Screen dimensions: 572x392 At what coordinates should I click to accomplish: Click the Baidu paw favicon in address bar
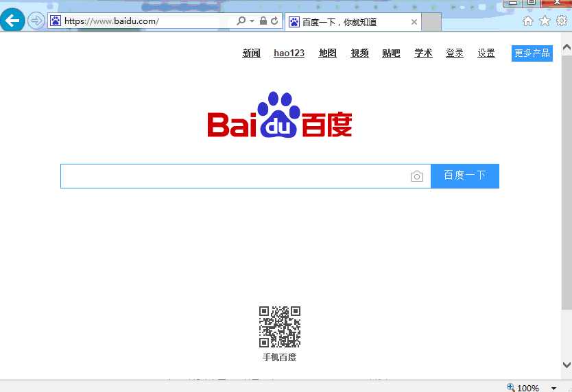[56, 21]
